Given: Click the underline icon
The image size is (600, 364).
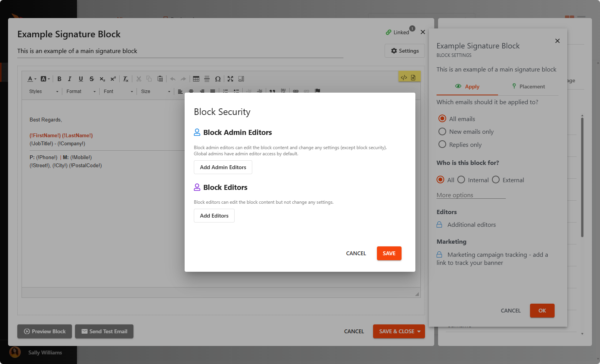Looking at the screenshot, I should (x=81, y=79).
